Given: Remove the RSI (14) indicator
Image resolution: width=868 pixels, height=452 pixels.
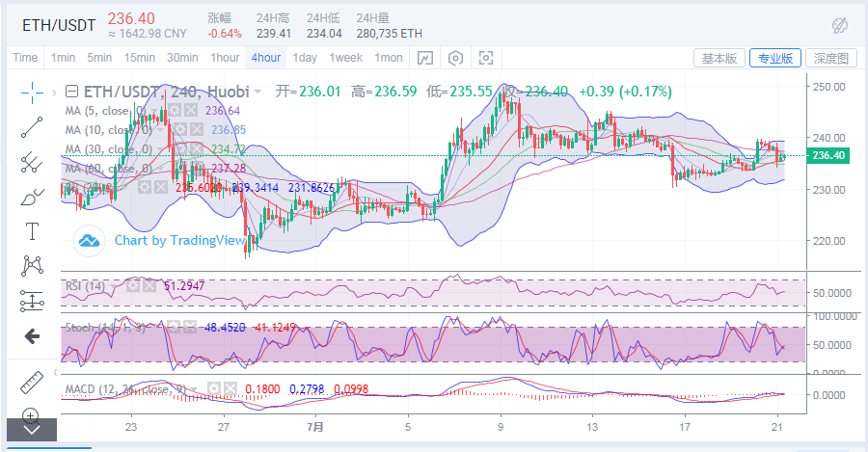Looking at the screenshot, I should tap(149, 285).
